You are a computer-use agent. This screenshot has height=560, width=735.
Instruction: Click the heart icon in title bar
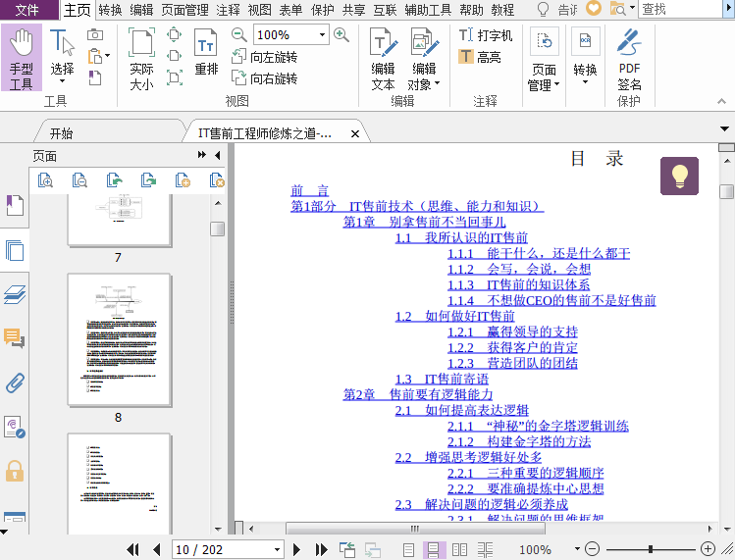(594, 8)
